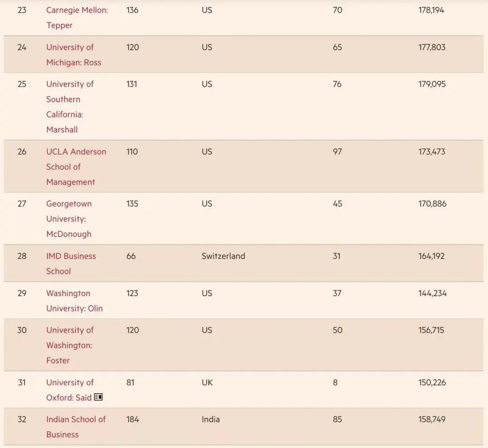The width and height of the screenshot is (488, 448).
Task: Select salary figure 179,095 in Marshall row
Action: 432,84
